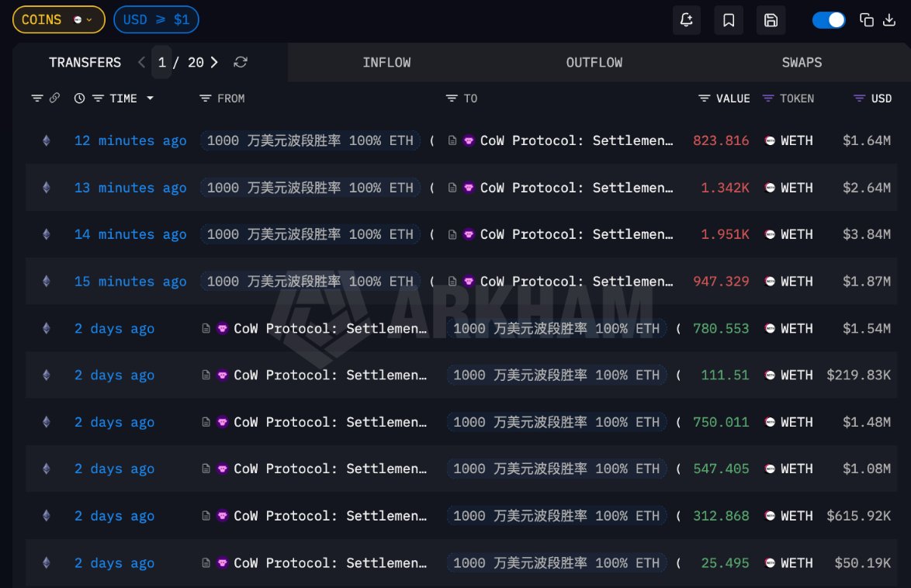The image size is (911, 588).
Task: Click CoW Protocol logo in 547.405 row
Action: (x=223, y=469)
